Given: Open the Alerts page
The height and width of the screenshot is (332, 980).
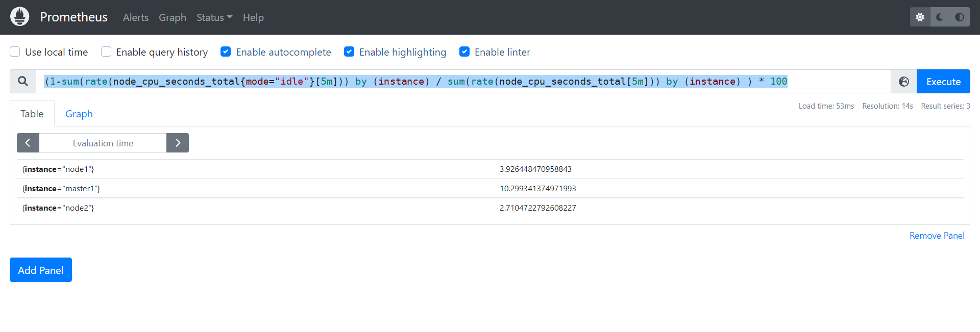Looking at the screenshot, I should point(136,17).
